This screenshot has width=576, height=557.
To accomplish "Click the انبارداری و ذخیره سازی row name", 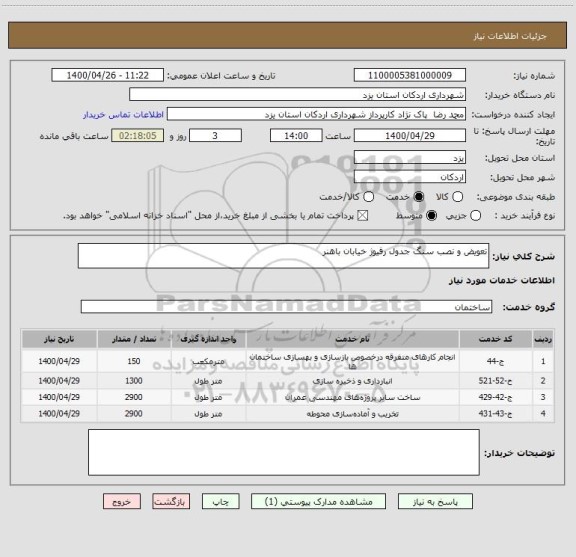I will point(352,381).
